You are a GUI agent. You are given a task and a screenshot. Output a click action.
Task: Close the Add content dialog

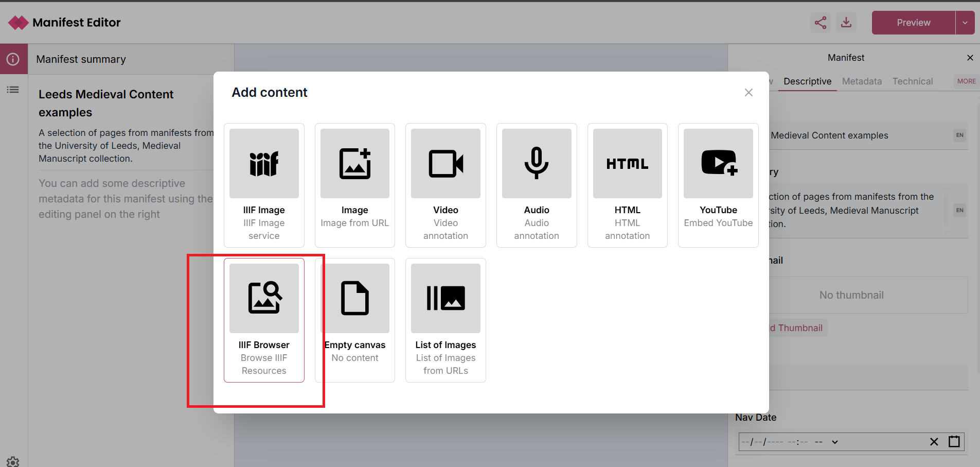click(749, 92)
